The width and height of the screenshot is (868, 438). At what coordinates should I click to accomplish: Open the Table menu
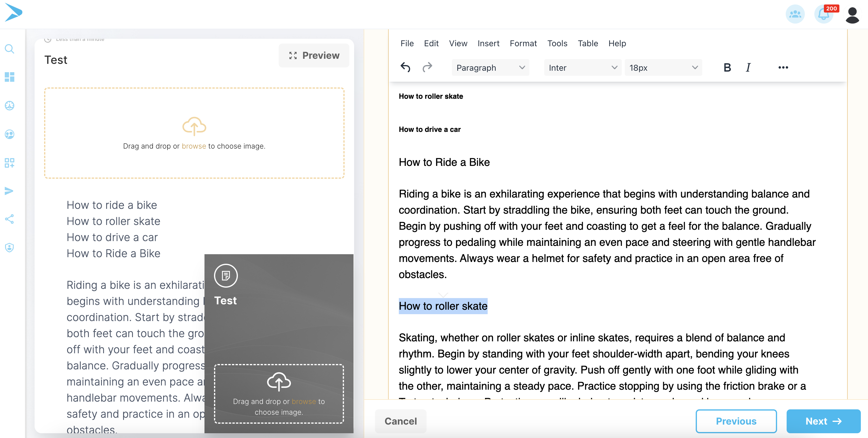588,44
